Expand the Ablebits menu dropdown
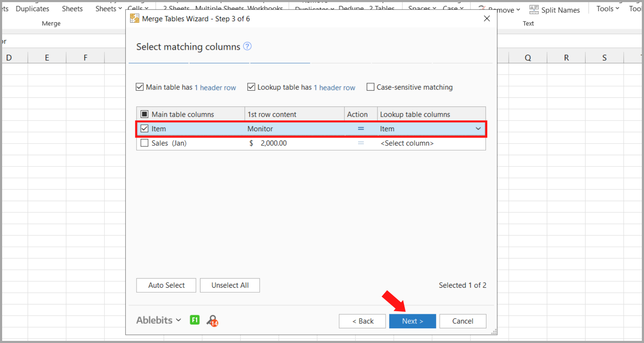644x343 pixels. [158, 320]
